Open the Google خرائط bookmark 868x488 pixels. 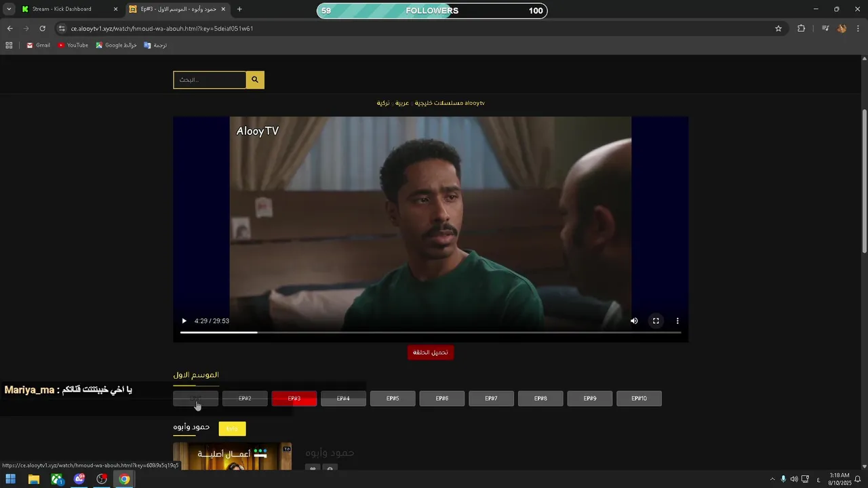click(x=117, y=45)
